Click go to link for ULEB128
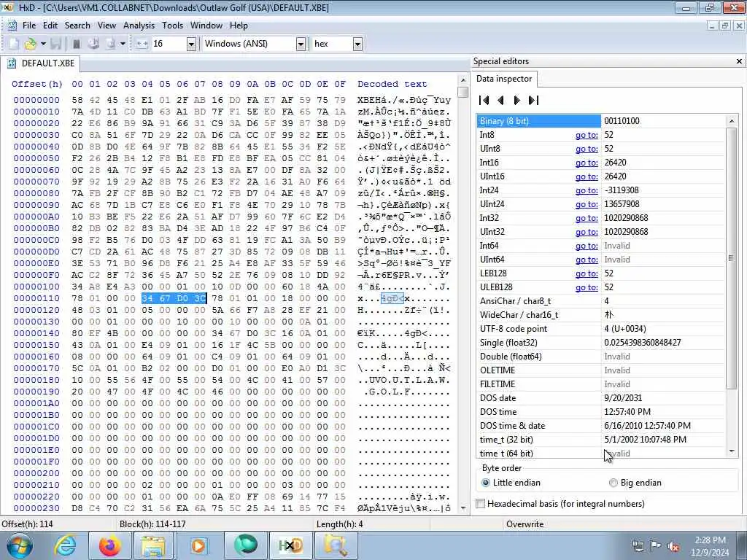The width and height of the screenshot is (747, 560). tap(587, 287)
